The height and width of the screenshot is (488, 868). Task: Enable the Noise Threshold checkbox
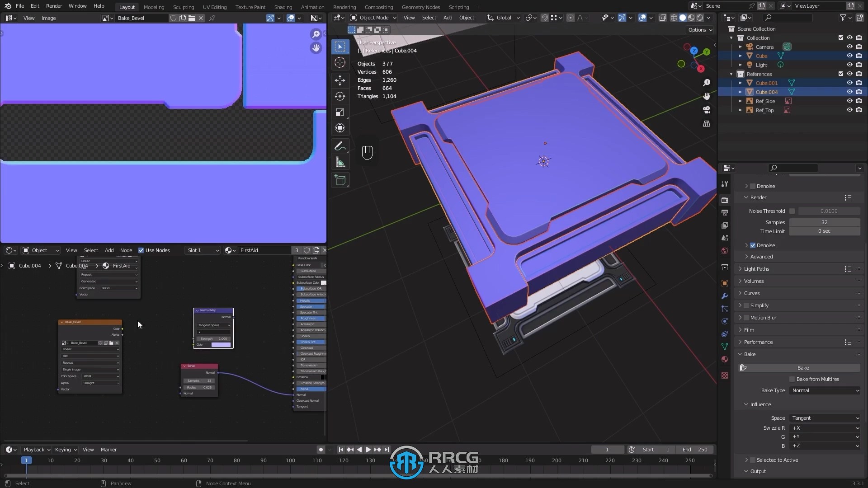[x=792, y=211]
